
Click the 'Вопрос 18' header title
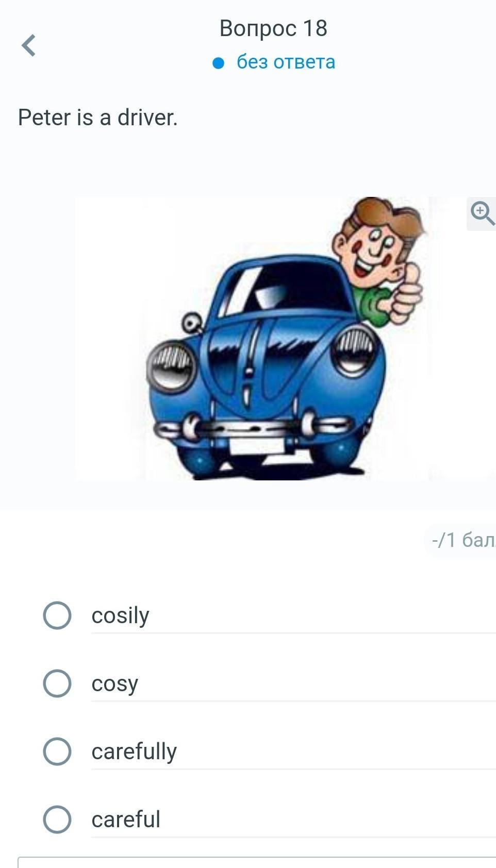[273, 28]
